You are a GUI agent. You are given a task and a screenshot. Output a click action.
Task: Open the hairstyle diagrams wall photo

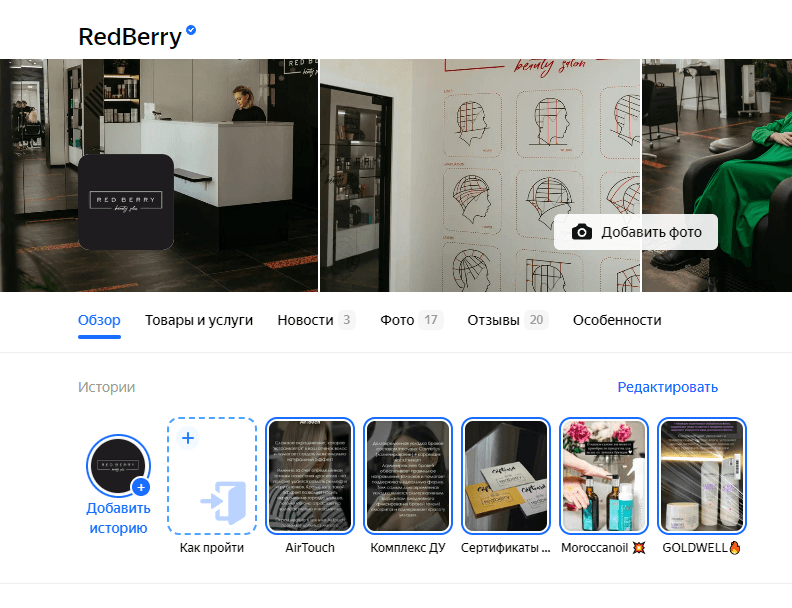pyautogui.click(x=480, y=175)
